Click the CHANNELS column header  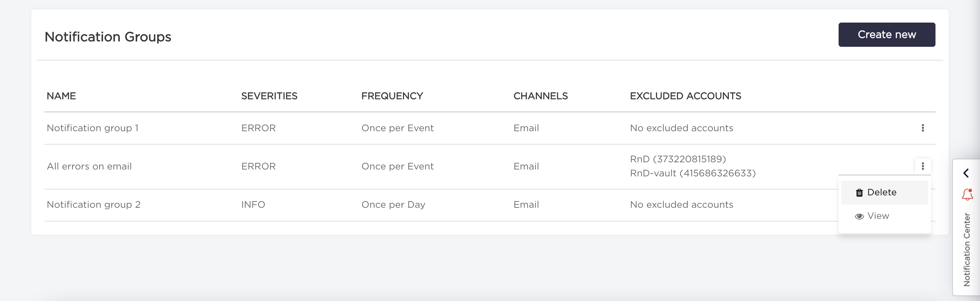coord(540,96)
